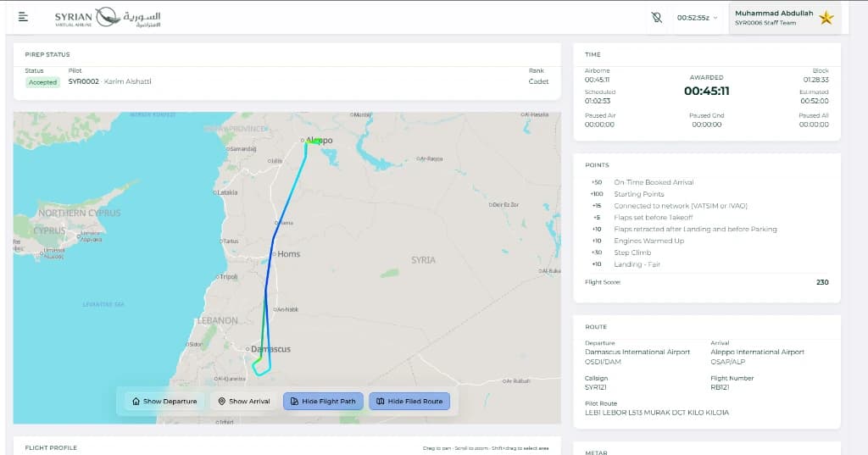Click the path icon on Hide Flight Path
Viewport: 868px width, 455px height.
(x=294, y=402)
